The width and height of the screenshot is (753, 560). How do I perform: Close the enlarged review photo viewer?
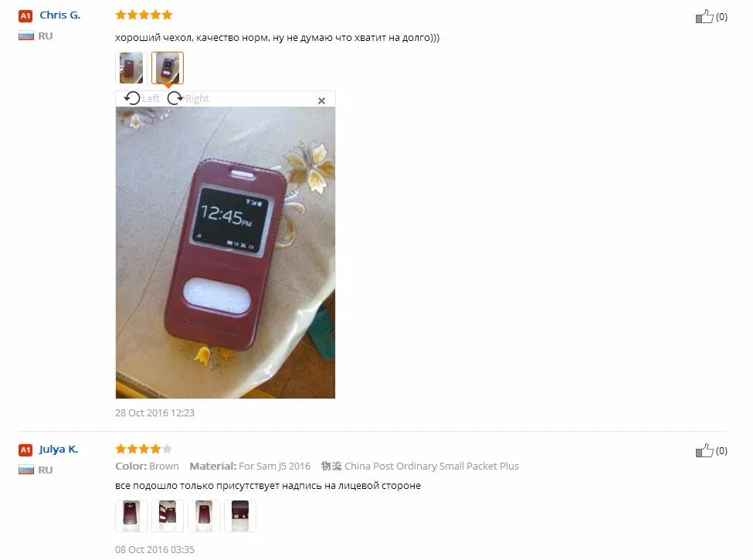[321, 100]
